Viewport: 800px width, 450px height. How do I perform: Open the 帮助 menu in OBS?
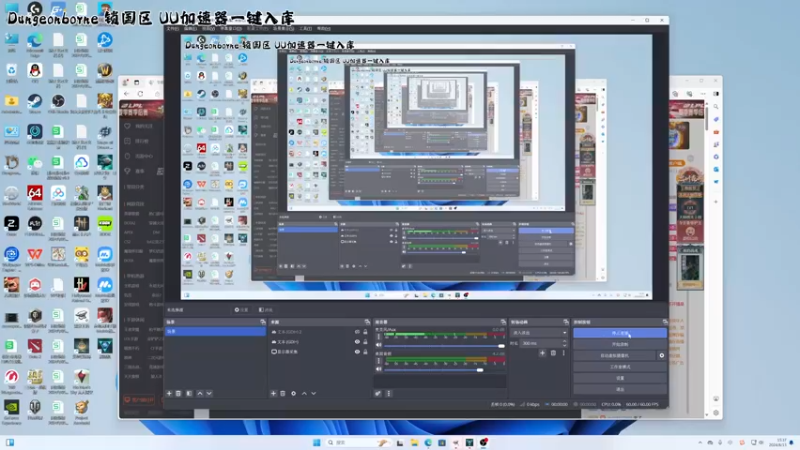pos(324,29)
